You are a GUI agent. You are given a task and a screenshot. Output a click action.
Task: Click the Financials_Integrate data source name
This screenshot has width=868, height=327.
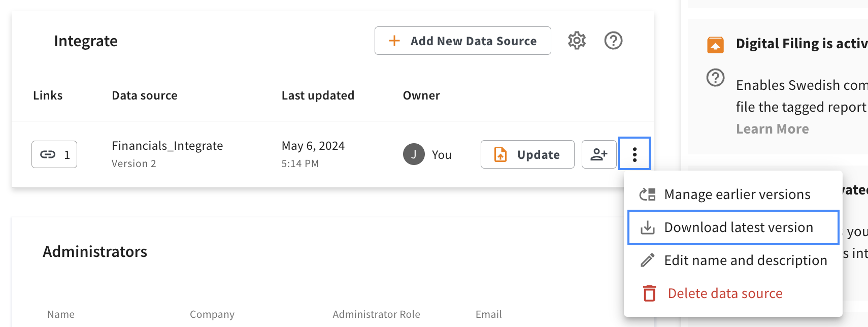tap(167, 146)
